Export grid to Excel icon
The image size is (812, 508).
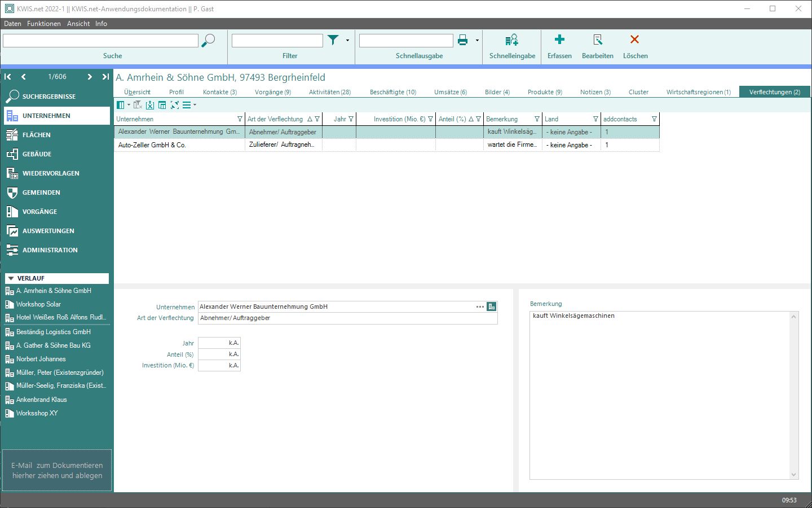150,105
